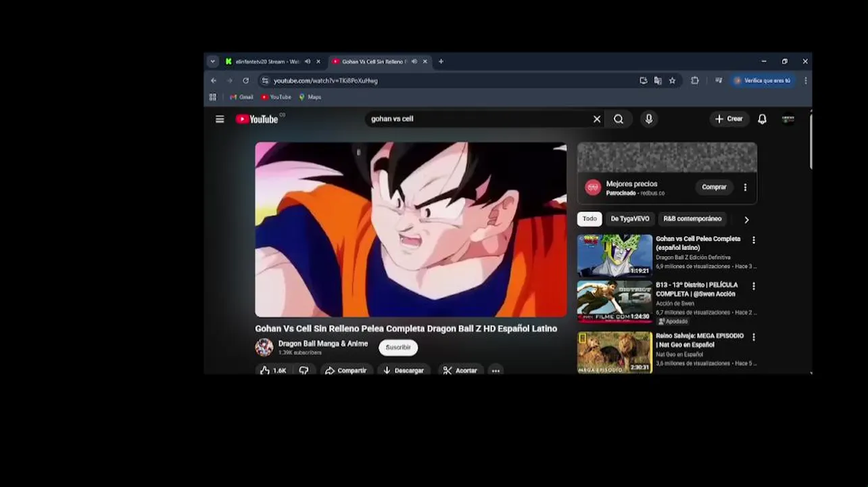Dislike the video
This screenshot has height=487, width=868.
[304, 370]
